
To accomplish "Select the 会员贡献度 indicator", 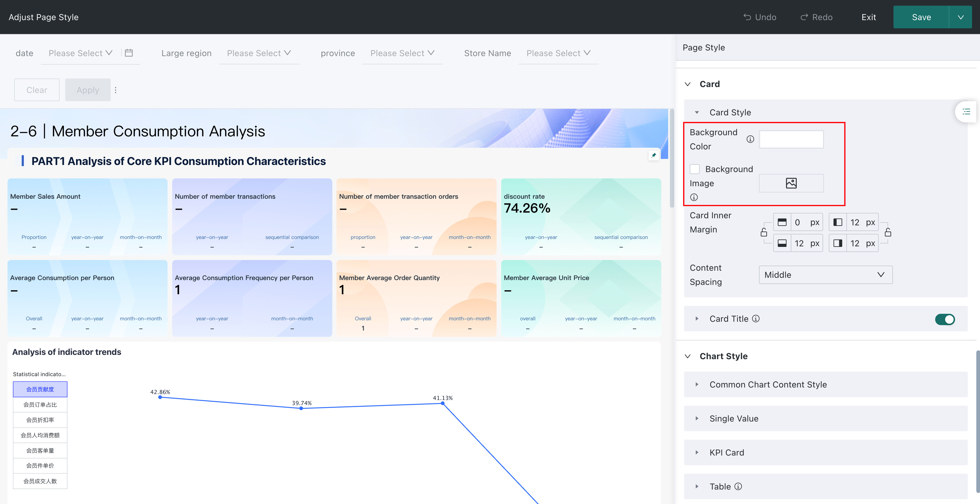I will (x=40, y=389).
